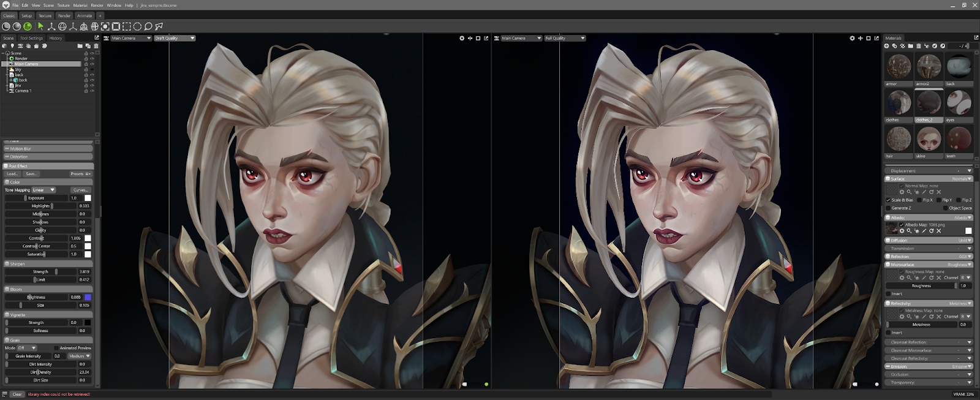Switch to the Animate workspace tab
The width and height of the screenshot is (980, 400).
point(85,15)
